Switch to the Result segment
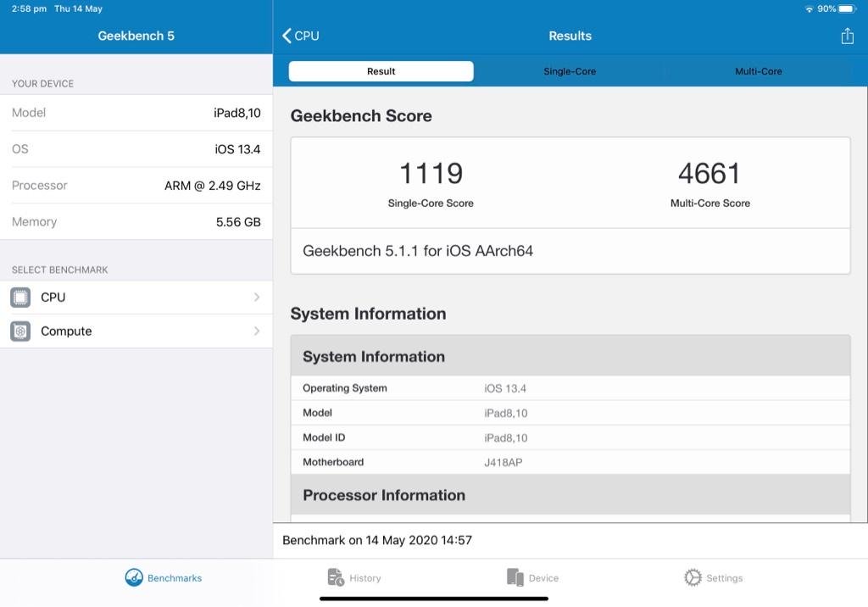This screenshot has height=607, width=868. 381,71
